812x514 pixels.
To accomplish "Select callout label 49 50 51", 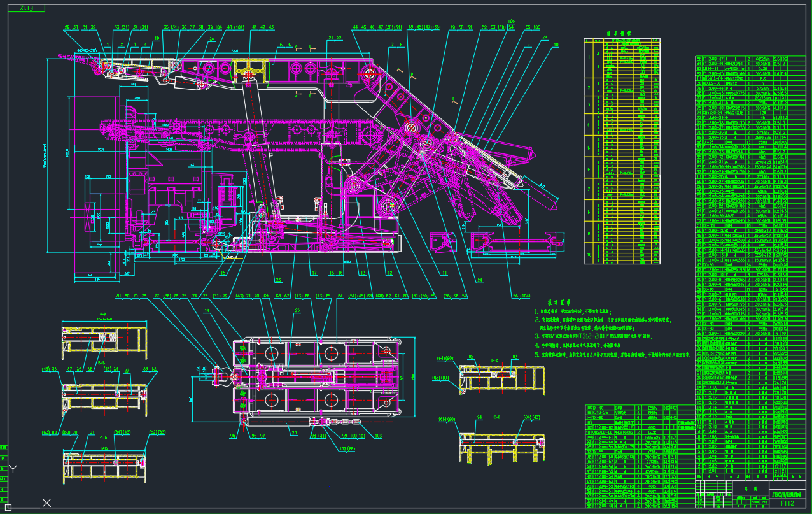I will 461,27.
